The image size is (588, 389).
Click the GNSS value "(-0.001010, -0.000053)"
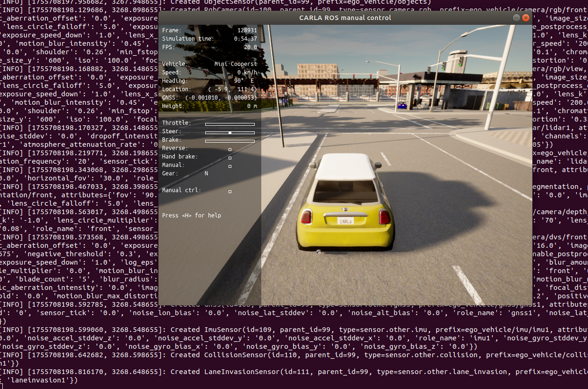(x=222, y=98)
